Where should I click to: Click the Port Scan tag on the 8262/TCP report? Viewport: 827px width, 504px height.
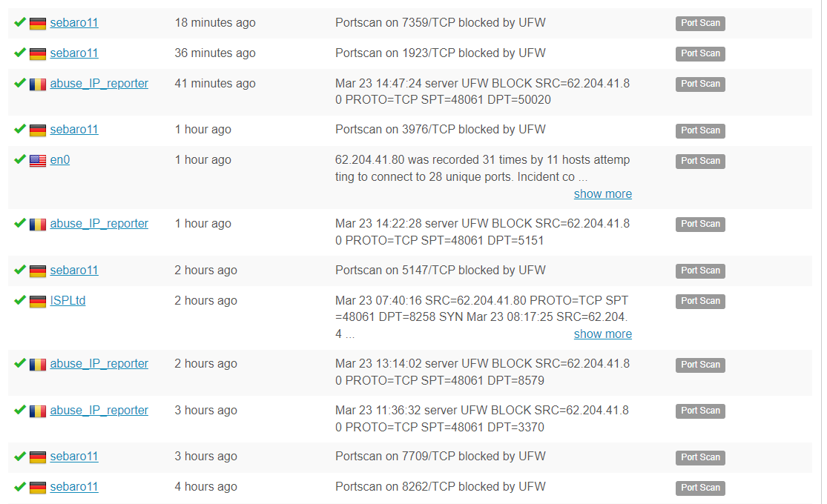[x=700, y=488]
